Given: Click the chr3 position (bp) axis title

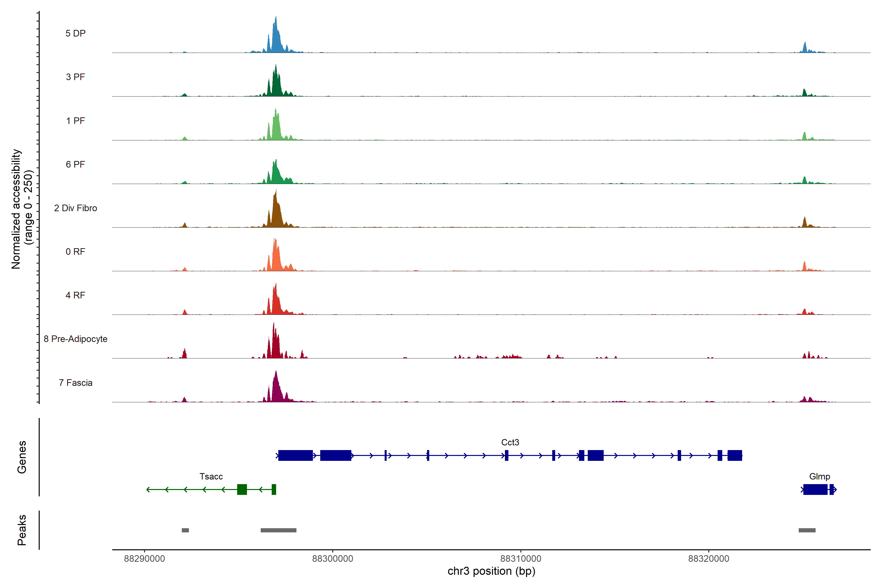Looking at the screenshot, I should [x=491, y=571].
